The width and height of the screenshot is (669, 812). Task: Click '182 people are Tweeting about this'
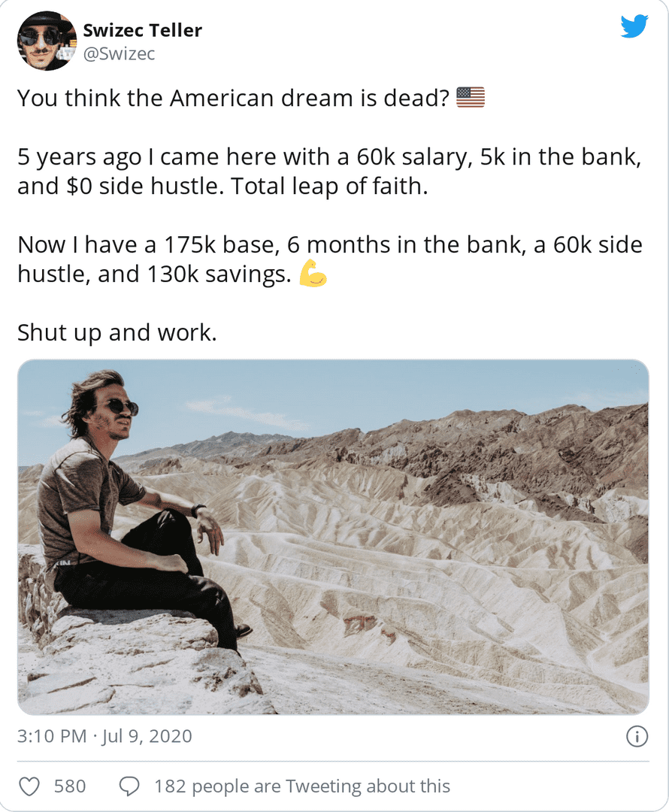coord(302,785)
